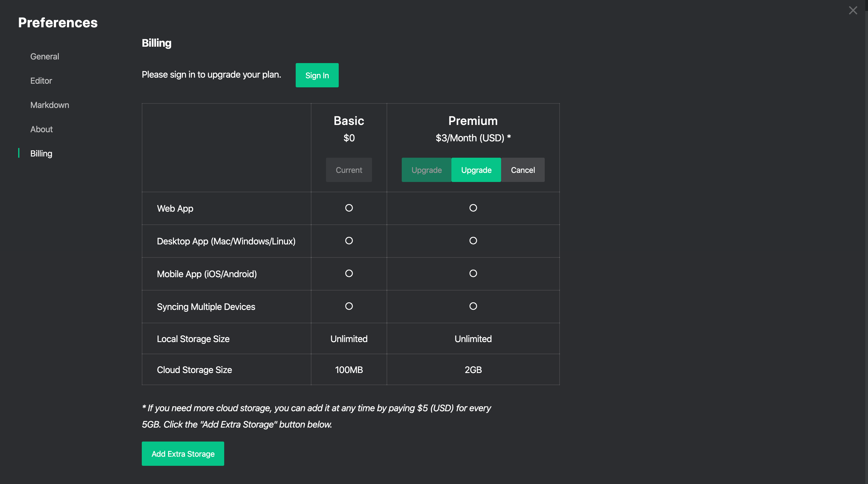Screen dimensions: 868x484
Task: Close the Preferences dialog with X icon
Action: tap(853, 10)
